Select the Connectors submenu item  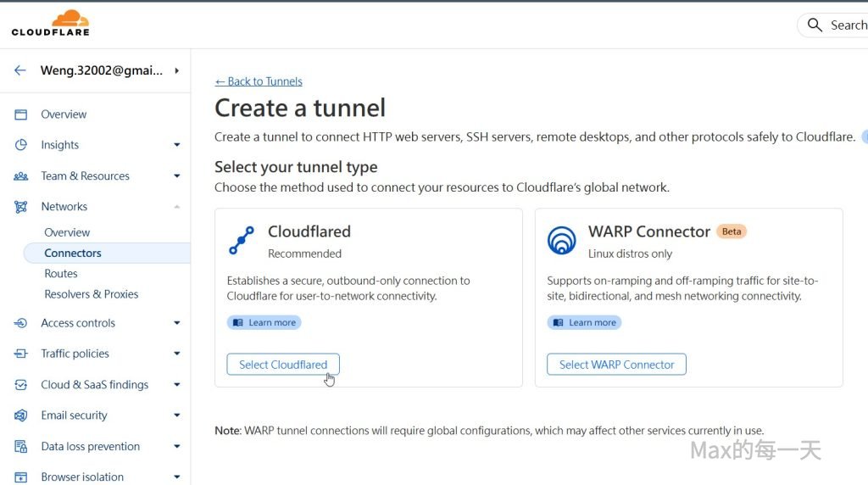73,253
